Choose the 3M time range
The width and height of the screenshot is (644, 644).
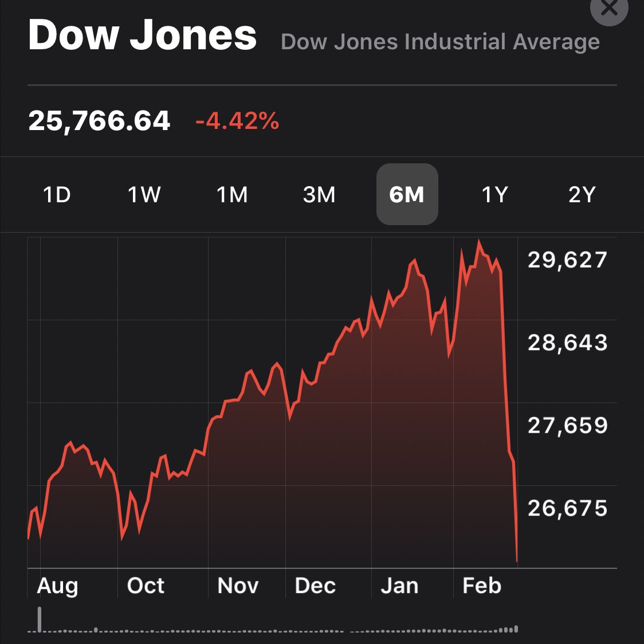(x=319, y=195)
